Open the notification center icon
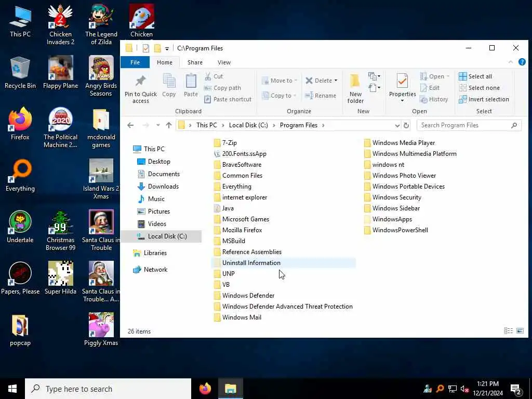 tap(516, 389)
